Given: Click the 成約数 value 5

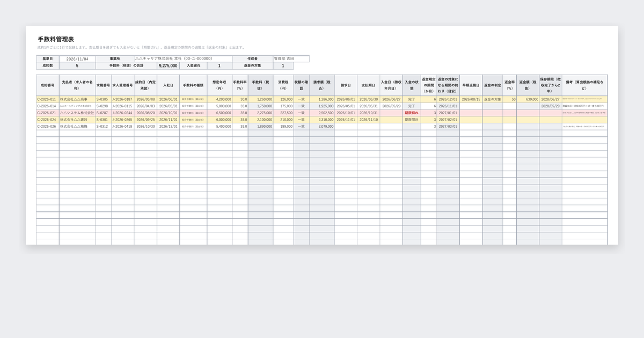Looking at the screenshot, I should 77,65.
